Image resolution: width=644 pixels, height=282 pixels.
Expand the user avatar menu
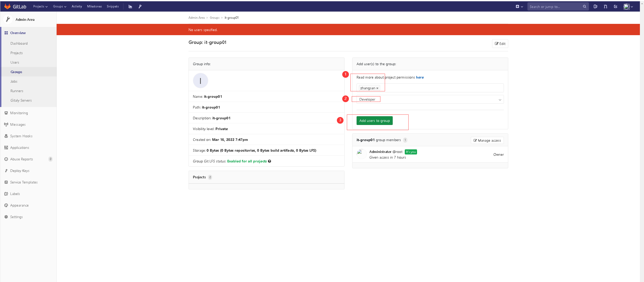628,6
